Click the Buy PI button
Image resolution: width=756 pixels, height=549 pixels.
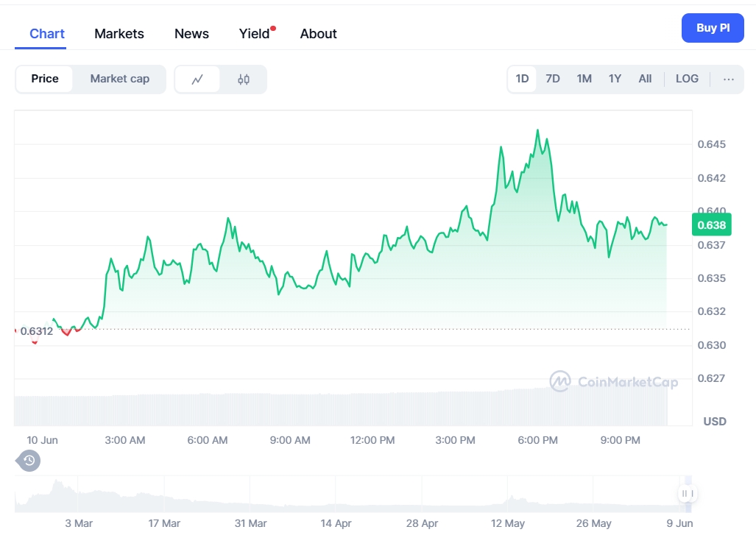(x=713, y=28)
